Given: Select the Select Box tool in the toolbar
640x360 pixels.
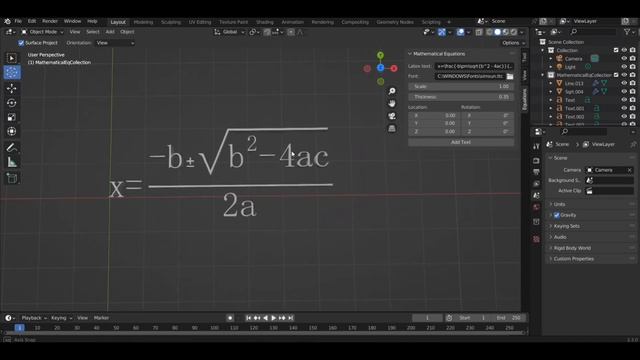Looking at the screenshot, I should [12, 58].
